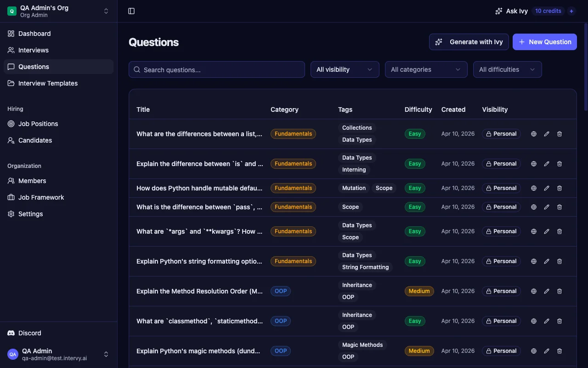Image resolution: width=588 pixels, height=368 pixels.
Task: Open the Dashboard from the sidebar
Action: 34,34
